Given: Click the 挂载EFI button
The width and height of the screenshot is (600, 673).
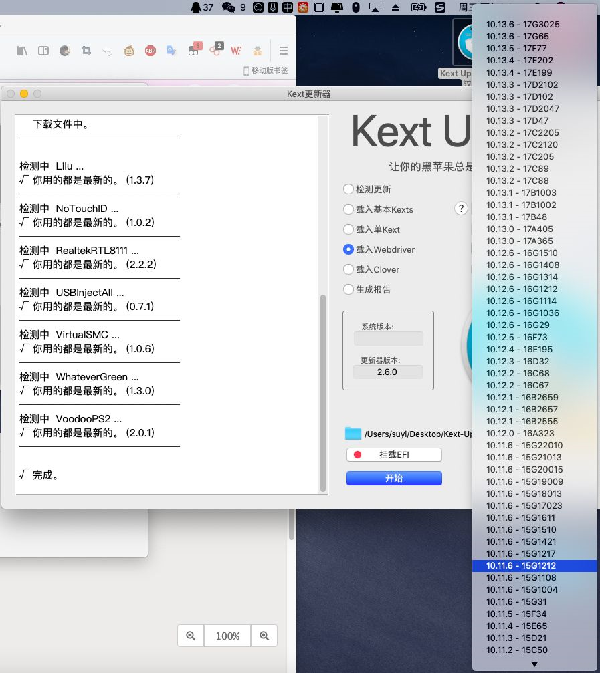Looking at the screenshot, I should [393, 455].
